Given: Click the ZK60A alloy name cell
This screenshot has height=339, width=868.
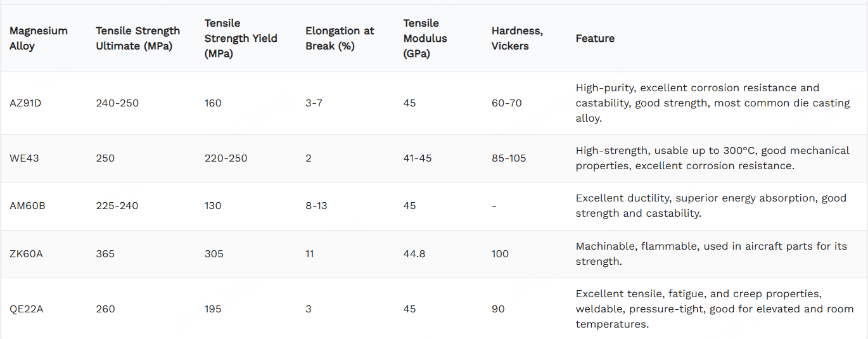Looking at the screenshot, I should 26,253.
